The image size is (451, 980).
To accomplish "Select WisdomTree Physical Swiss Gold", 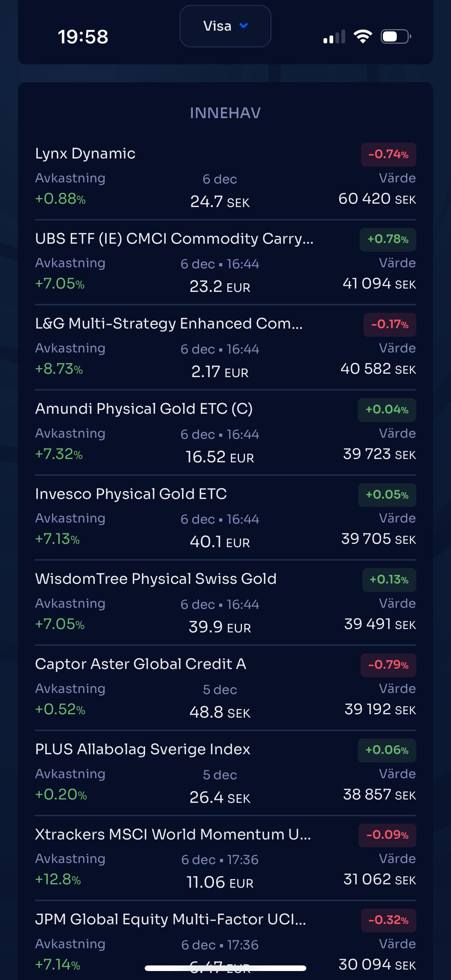I will (x=156, y=579).
